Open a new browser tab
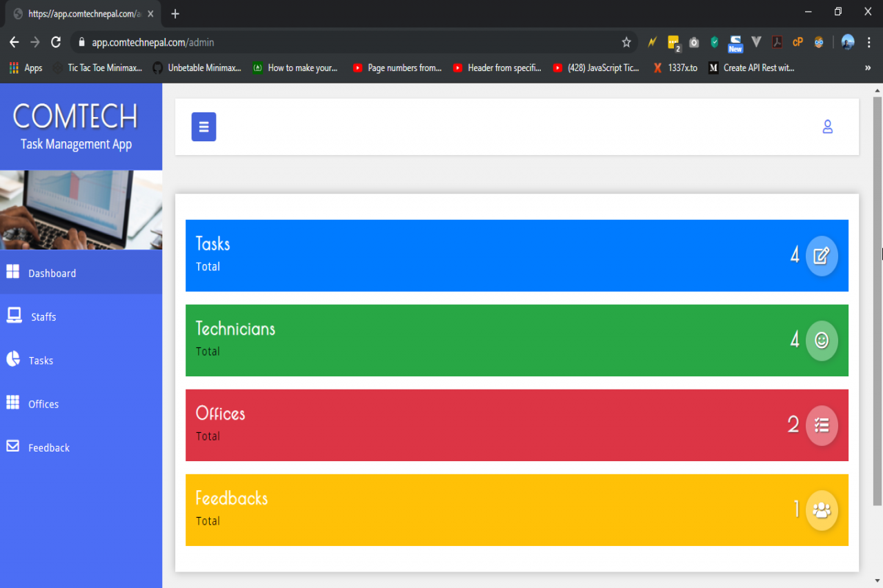 coord(175,14)
